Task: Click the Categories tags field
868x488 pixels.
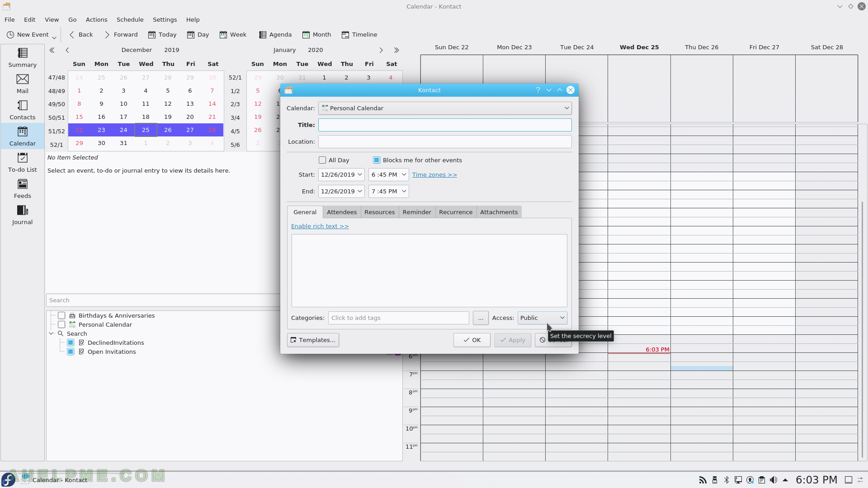Action: (x=398, y=318)
